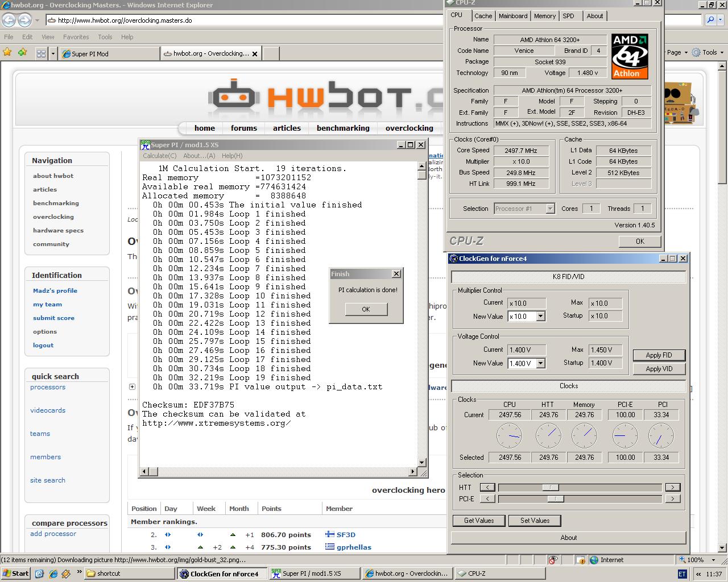Viewport: 728px width, 582px height.
Task: Open the processors quick search link
Action: [x=48, y=387]
